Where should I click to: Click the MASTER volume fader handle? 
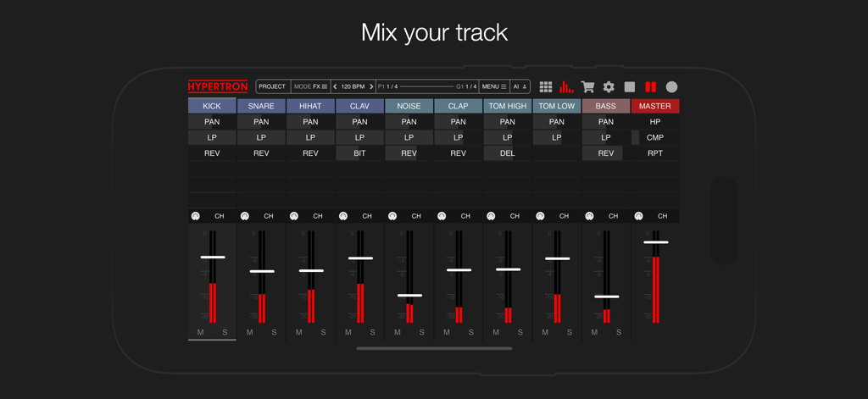coord(656,241)
